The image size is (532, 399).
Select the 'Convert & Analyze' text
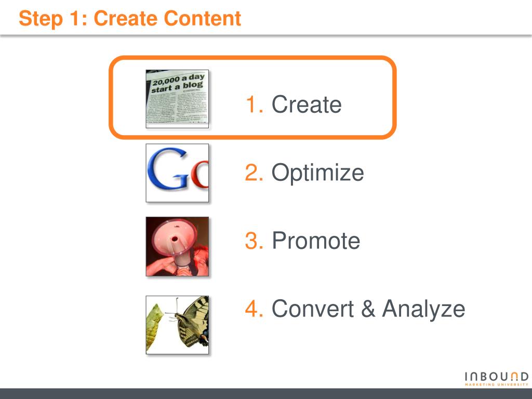click(368, 309)
